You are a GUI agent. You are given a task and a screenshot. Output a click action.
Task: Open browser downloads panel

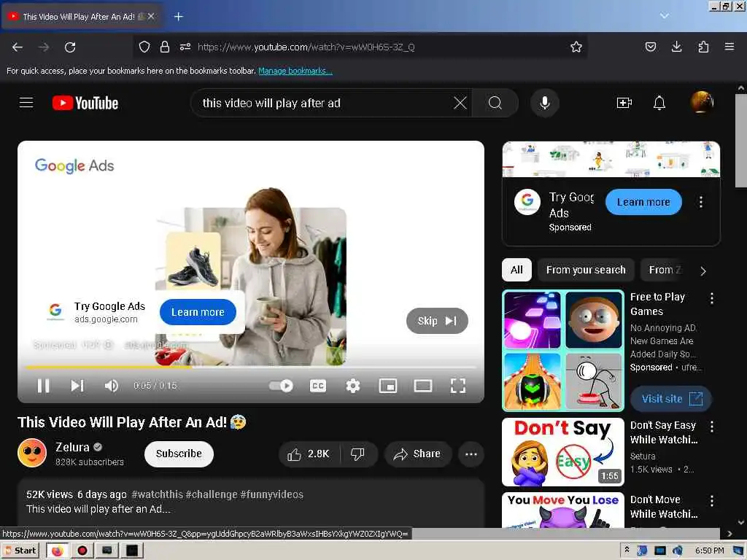676,47
